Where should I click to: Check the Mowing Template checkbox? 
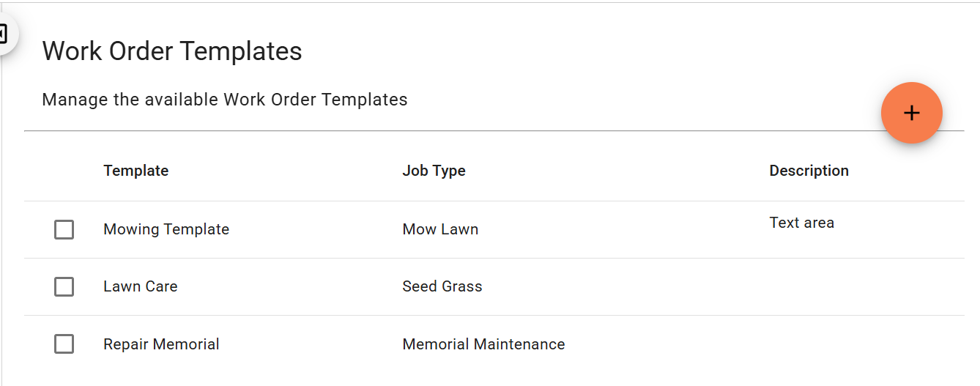[64, 230]
